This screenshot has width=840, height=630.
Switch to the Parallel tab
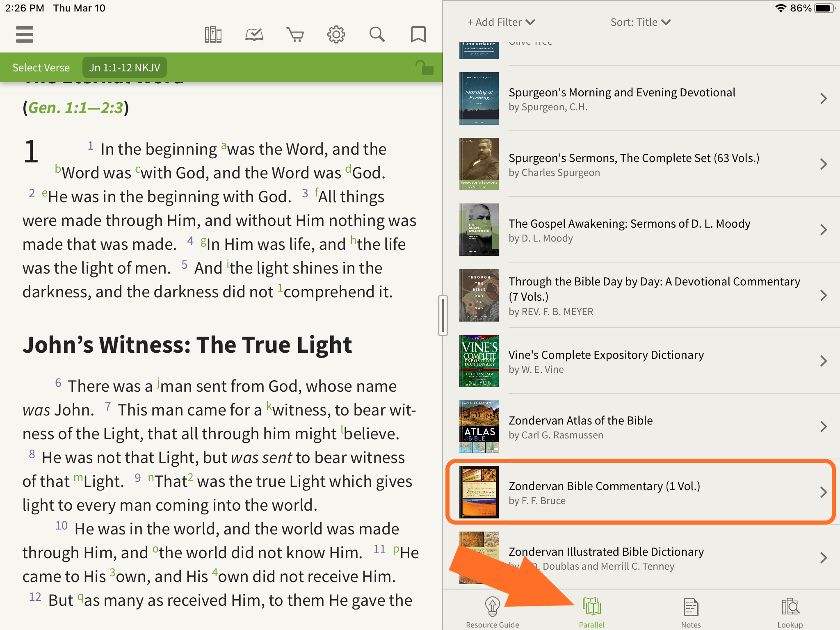click(x=592, y=613)
